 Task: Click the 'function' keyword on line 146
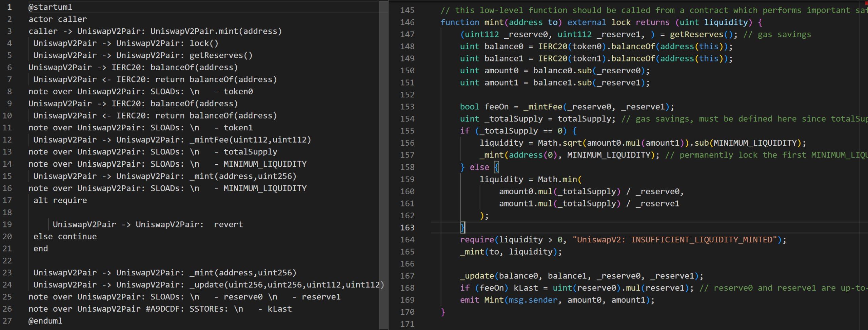tap(460, 22)
